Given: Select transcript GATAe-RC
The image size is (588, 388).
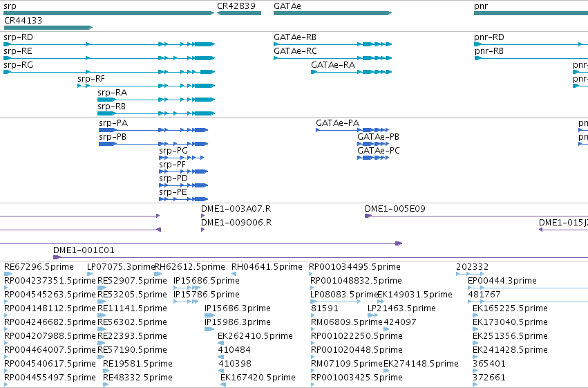Looking at the screenshot, I should (x=332, y=58).
